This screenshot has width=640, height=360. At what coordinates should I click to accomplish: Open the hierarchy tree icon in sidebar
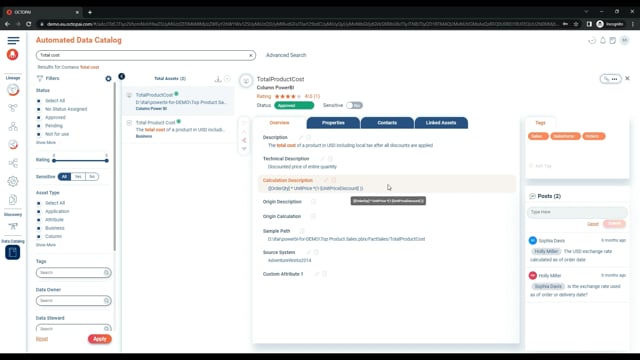point(13,126)
